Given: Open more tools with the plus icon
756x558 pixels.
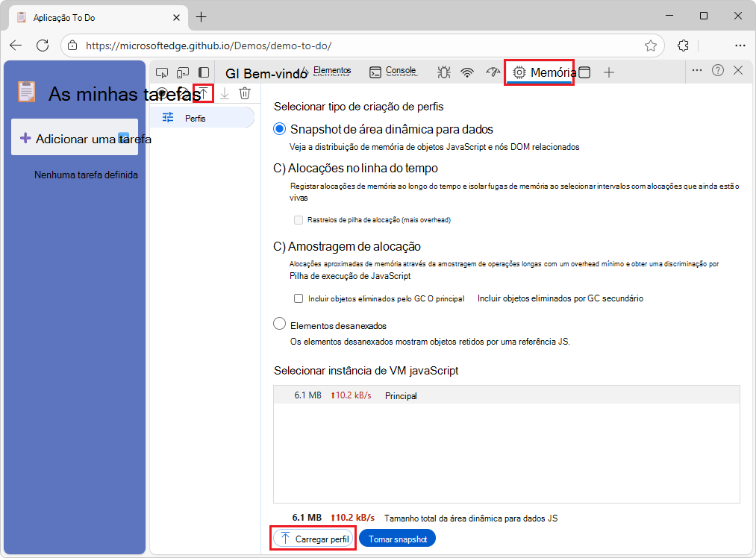Looking at the screenshot, I should pos(609,72).
